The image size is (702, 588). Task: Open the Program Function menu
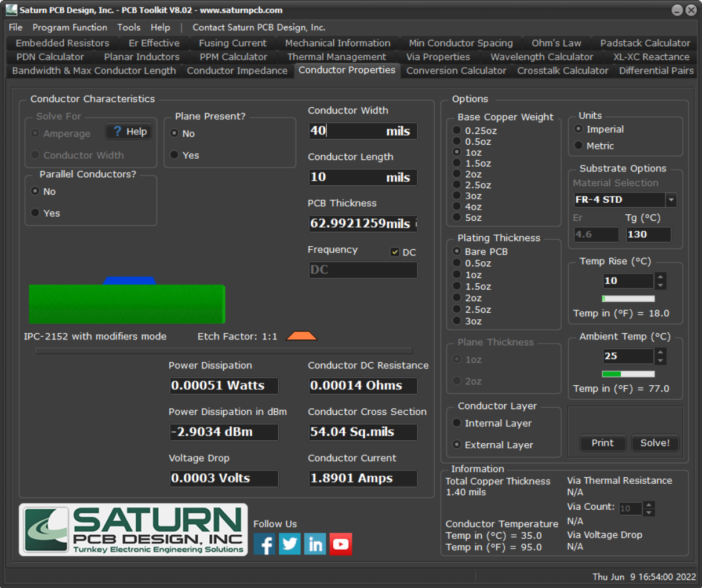coord(70,27)
